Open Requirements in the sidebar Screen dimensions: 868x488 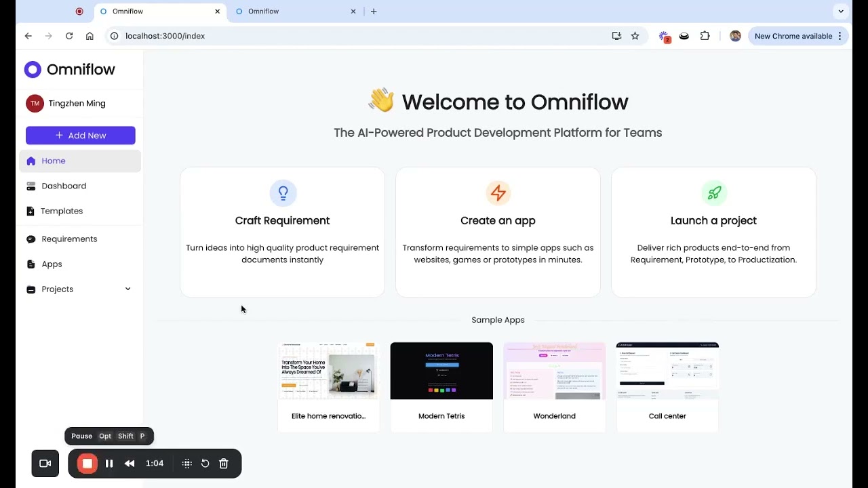tap(80, 239)
